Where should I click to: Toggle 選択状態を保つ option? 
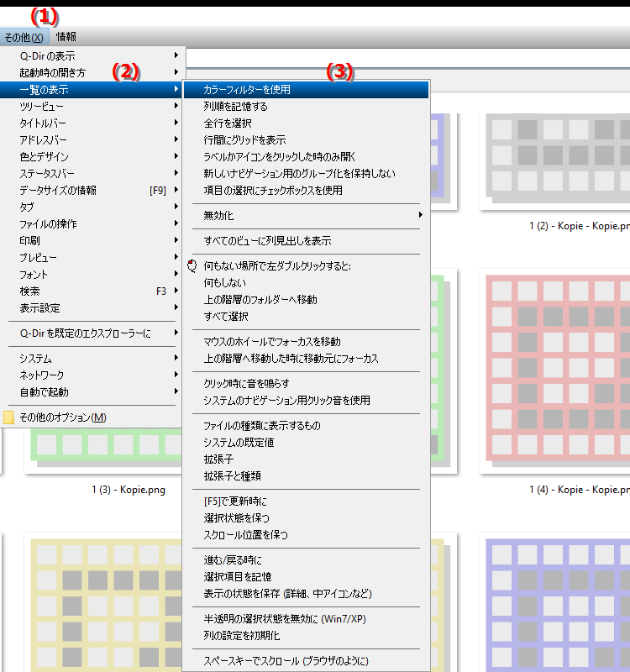click(x=306, y=517)
